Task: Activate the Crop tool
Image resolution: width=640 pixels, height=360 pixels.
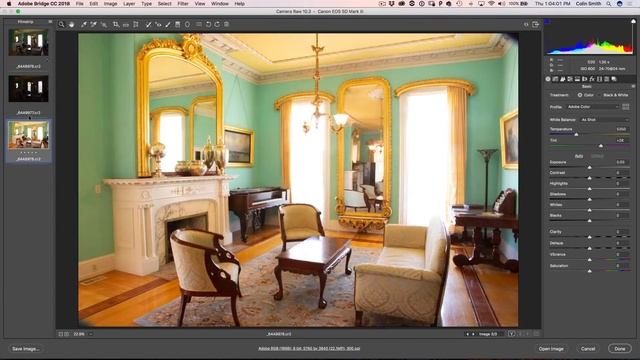Action: tap(116, 24)
